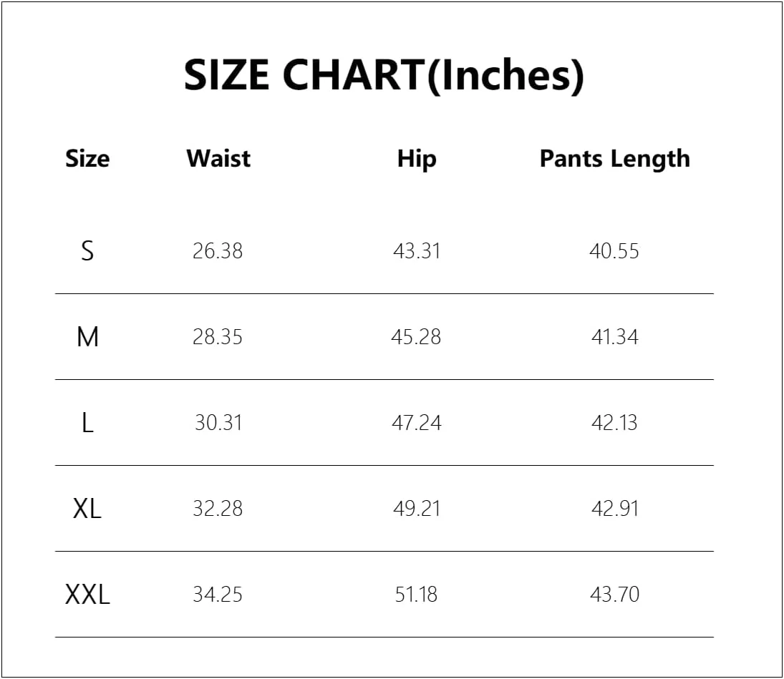Click hip value 49.21 for size XL
This screenshot has width=784, height=679.
[x=417, y=509]
